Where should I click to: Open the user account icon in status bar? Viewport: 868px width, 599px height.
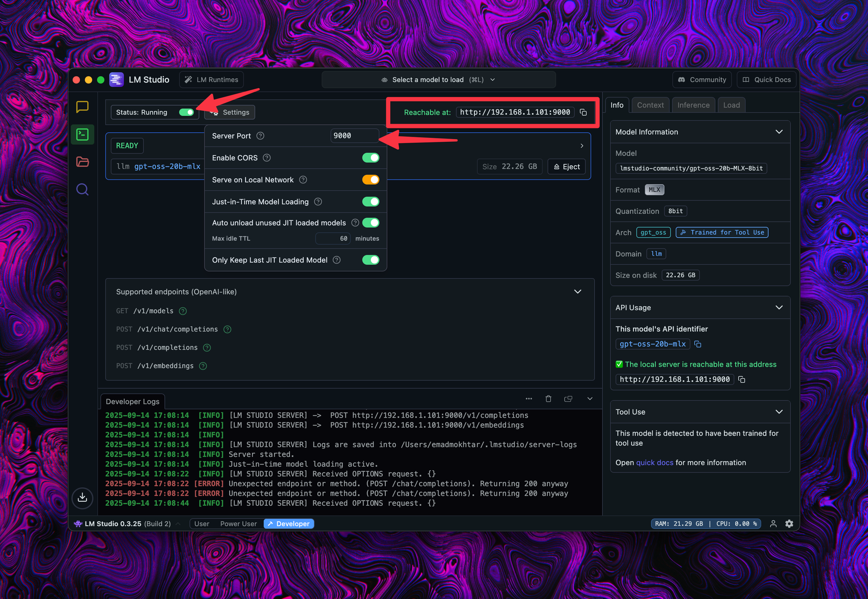(773, 524)
